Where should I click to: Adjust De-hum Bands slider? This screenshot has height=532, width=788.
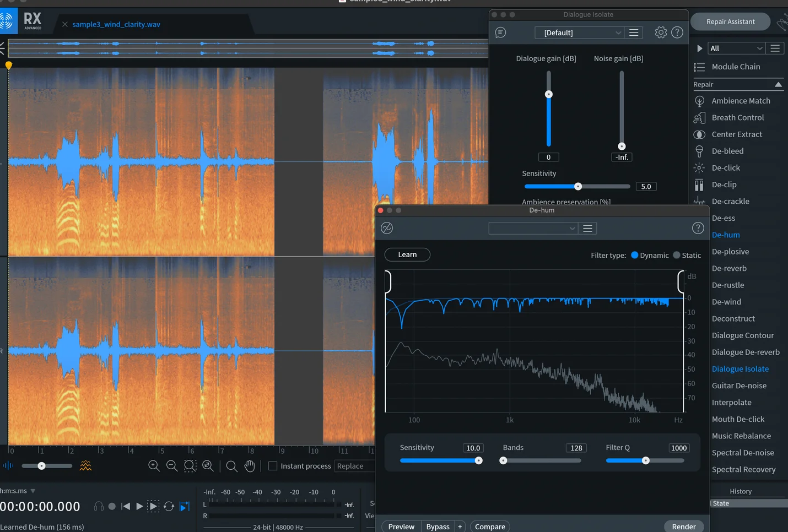pyautogui.click(x=503, y=460)
